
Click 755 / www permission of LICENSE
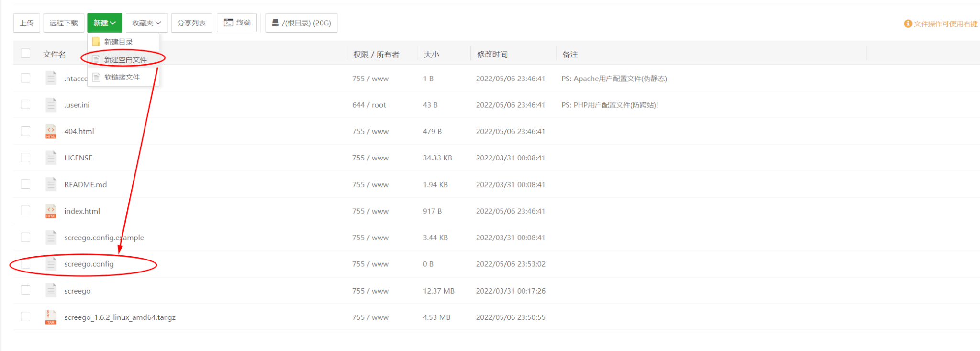tap(370, 158)
